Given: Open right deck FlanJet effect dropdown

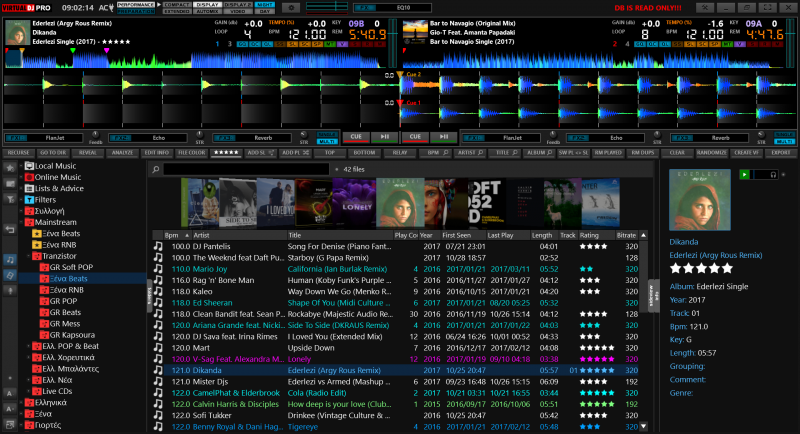Looking at the screenshot, I should [512, 138].
